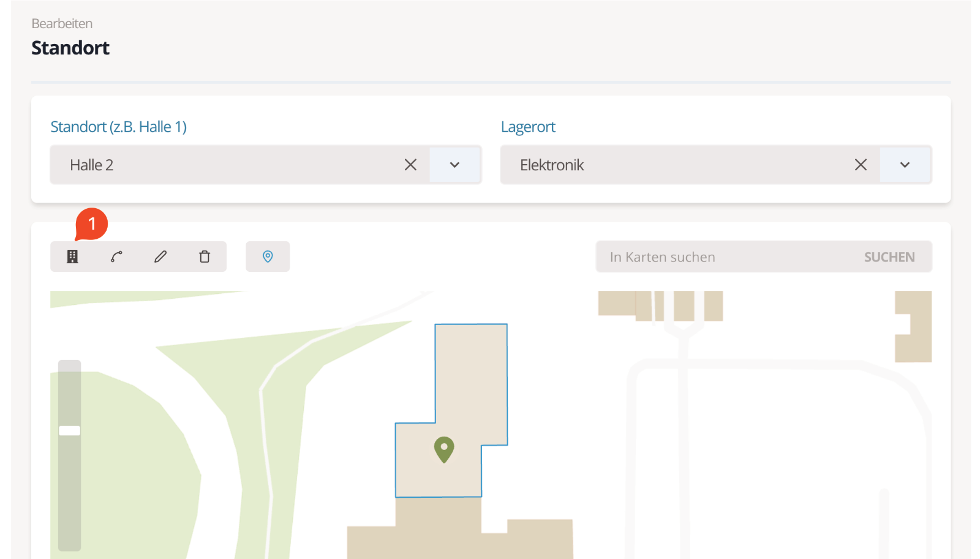Screen dimensions: 980x559
Task: Select the blue-outlined building shape on map
Action: 472,380
